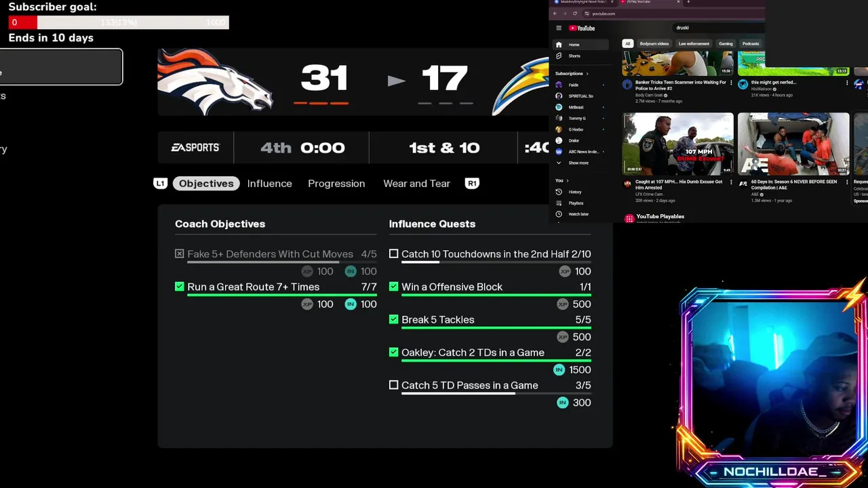The width and height of the screenshot is (868, 488).
Task: Open the SPIRITUAL So channel subscription
Action: click(575, 96)
